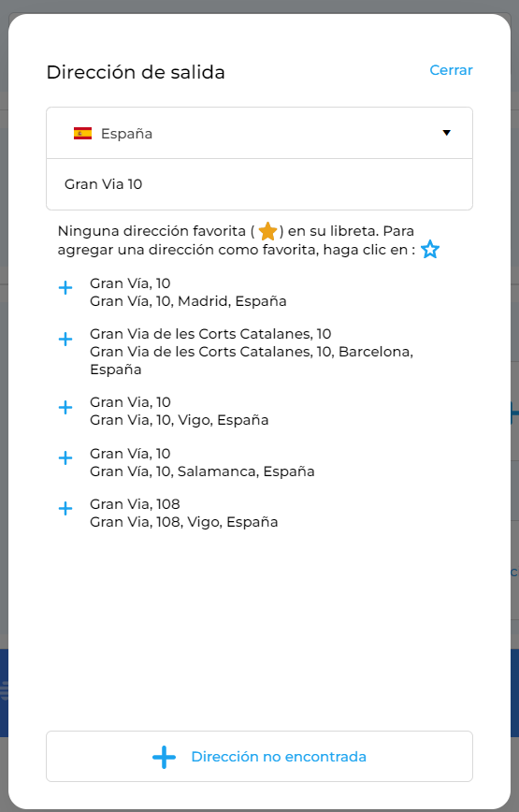Select Gran Vía, 10, Madrid, España suggestion

[x=188, y=292]
